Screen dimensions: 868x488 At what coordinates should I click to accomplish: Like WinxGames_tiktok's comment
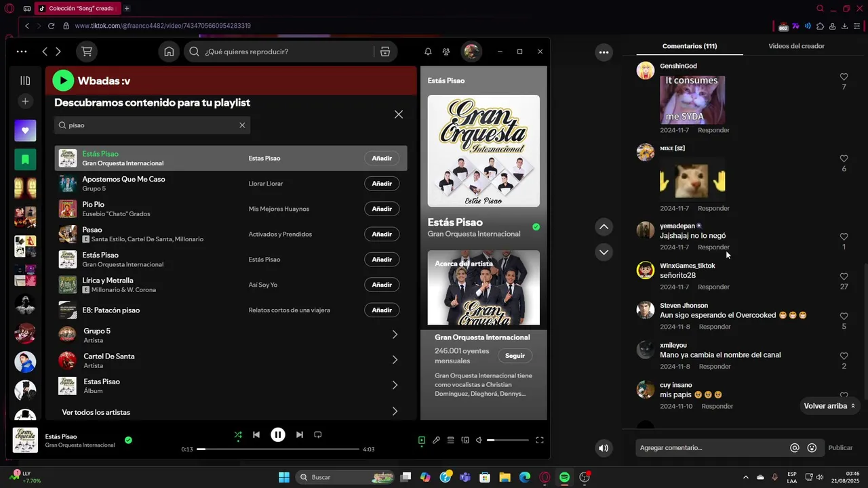(844, 277)
